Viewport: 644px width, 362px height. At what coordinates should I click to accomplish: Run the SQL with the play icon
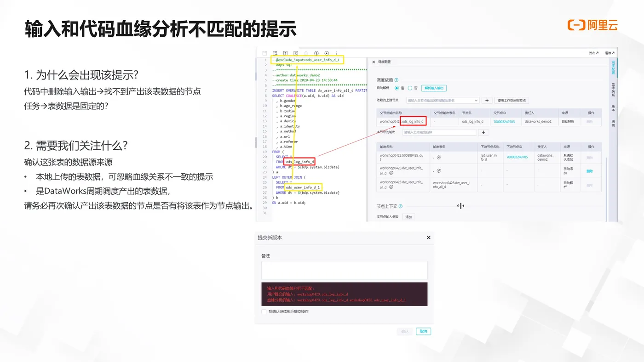click(327, 53)
